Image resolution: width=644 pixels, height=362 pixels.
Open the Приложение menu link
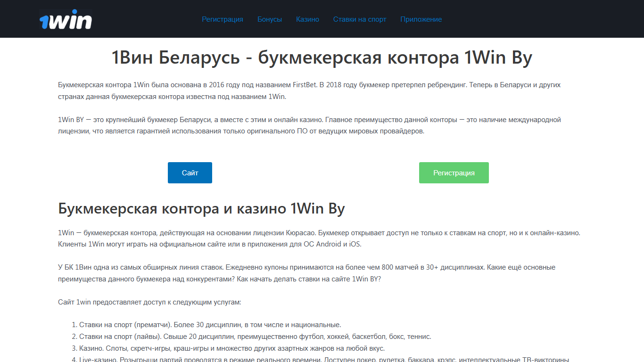(x=421, y=19)
